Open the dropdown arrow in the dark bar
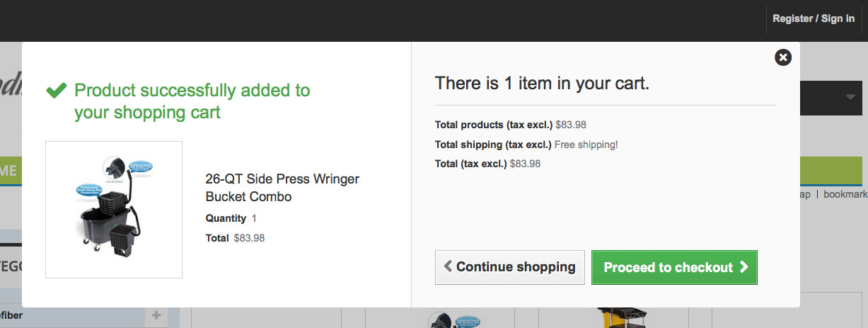Image resolution: width=868 pixels, height=328 pixels. (850, 97)
